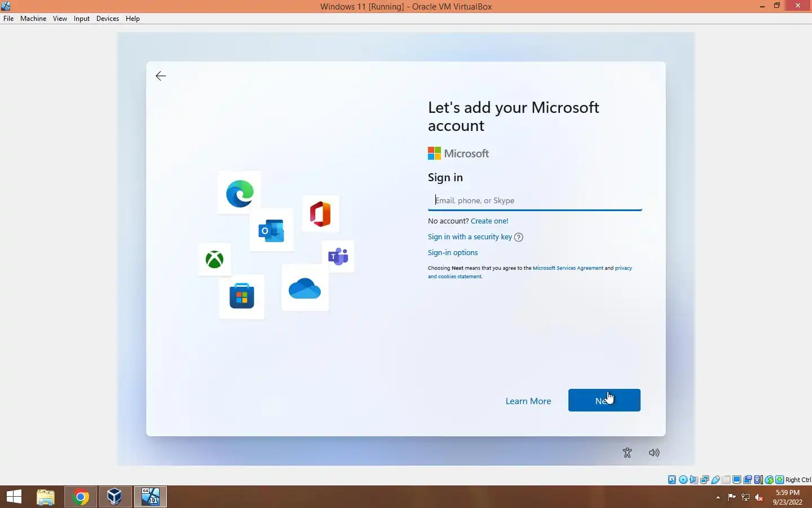The width and height of the screenshot is (812, 508).
Task: Show hidden tray icons arrow
Action: [718, 497]
